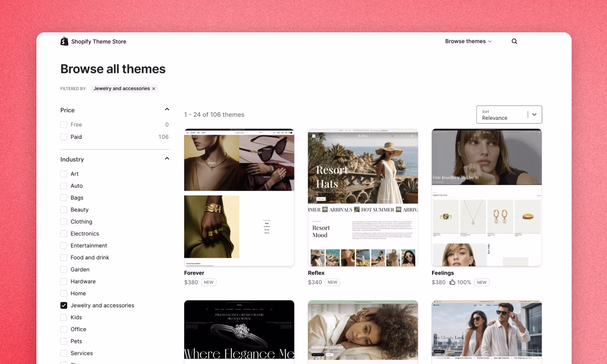Check the Entertainment industry checkbox

(x=64, y=246)
